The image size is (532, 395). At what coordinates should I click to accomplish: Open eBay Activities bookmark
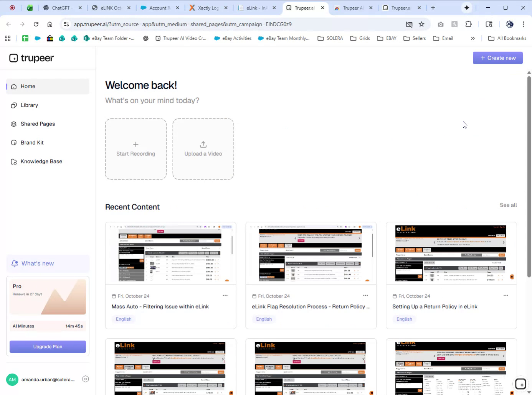(233, 38)
